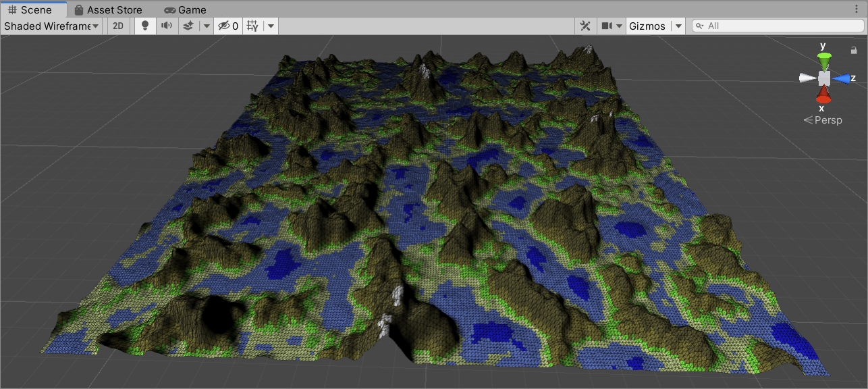This screenshot has height=389, width=868.
Task: Expand the effects dropdown arrow
Action: (207, 26)
